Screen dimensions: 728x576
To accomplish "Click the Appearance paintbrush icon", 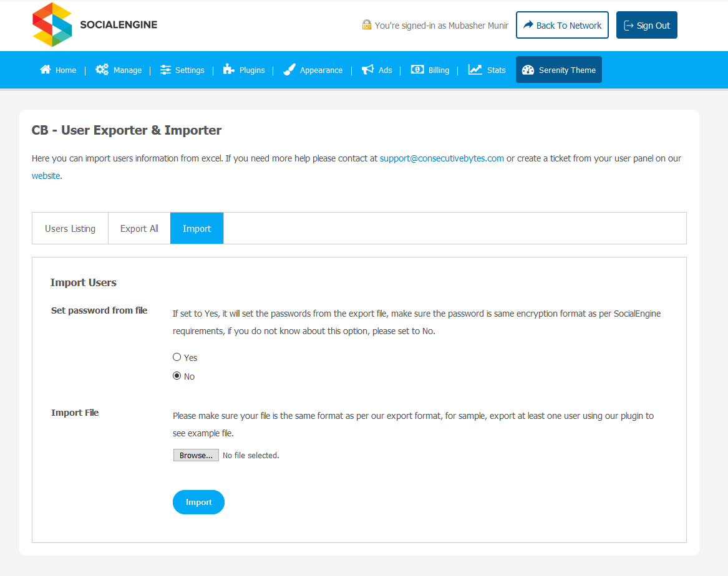I will 289,70.
